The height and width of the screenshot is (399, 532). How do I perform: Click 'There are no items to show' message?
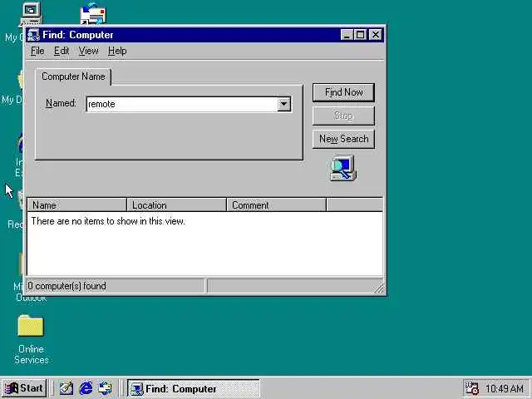pos(108,221)
